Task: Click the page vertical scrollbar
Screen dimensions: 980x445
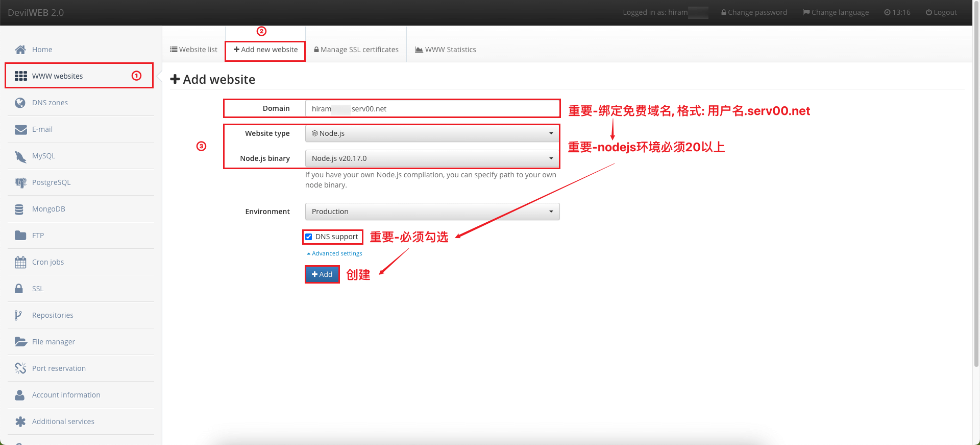Action: 976,184
